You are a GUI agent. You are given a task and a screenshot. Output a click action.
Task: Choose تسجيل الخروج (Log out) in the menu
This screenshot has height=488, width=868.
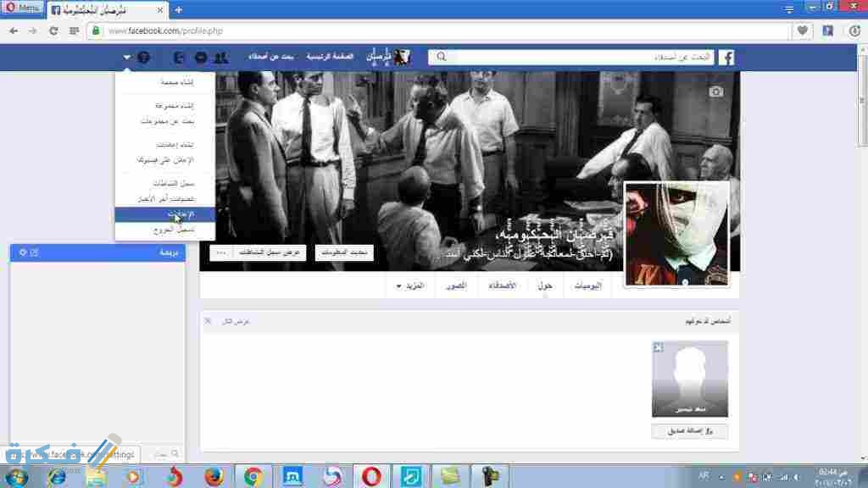click(x=174, y=230)
